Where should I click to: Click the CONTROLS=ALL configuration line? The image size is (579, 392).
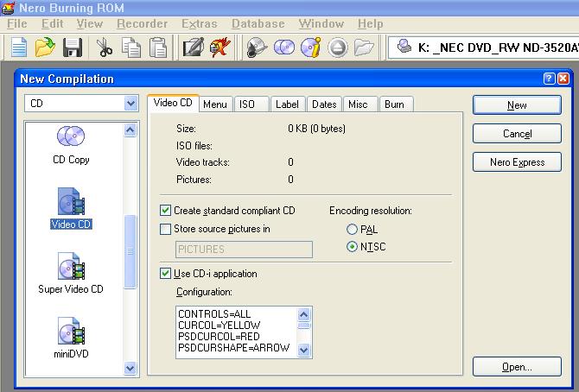coord(214,313)
